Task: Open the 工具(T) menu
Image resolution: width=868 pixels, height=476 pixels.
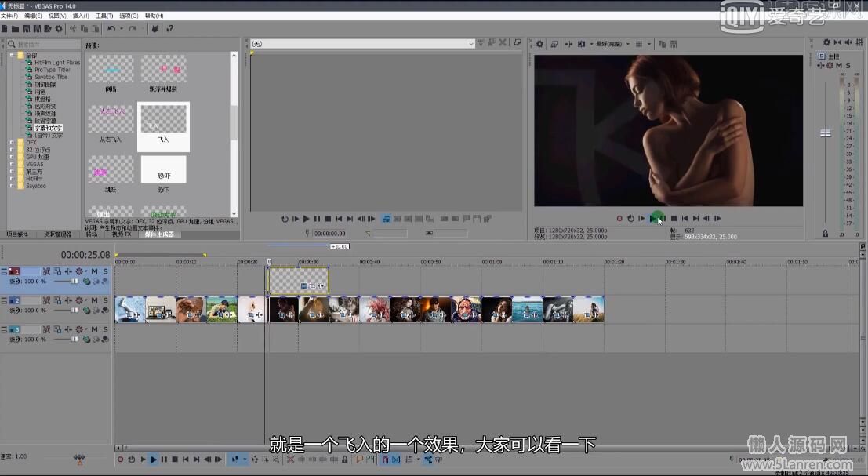Action: point(104,16)
